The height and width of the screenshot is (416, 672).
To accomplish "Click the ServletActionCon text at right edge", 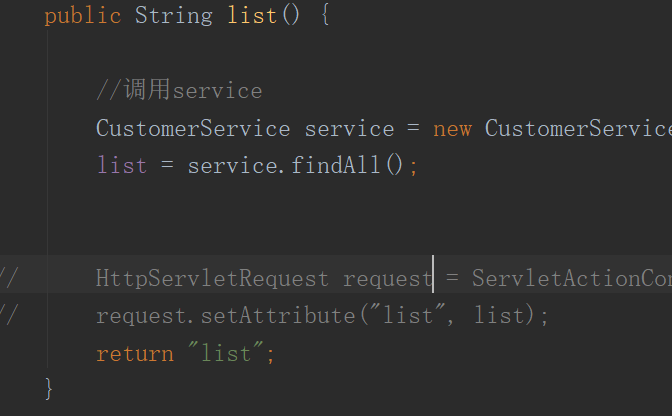I will (571, 277).
